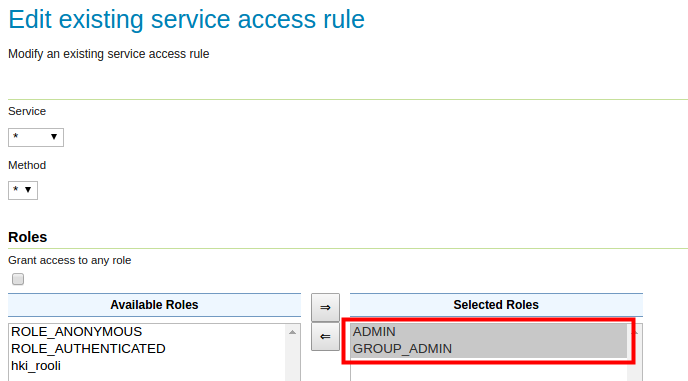Enable the Grant access to any role checkbox
688x381 pixels.
point(18,279)
